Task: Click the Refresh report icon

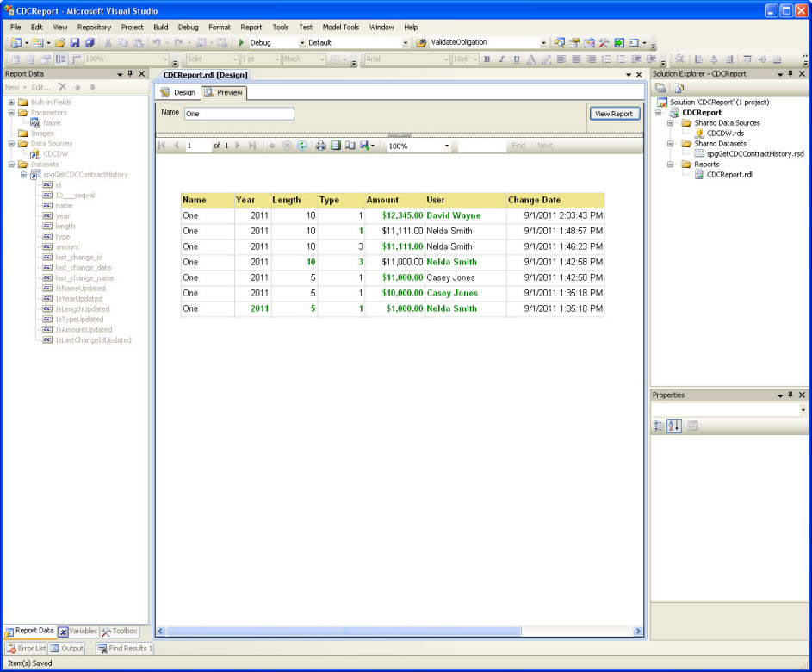Action: (x=302, y=146)
